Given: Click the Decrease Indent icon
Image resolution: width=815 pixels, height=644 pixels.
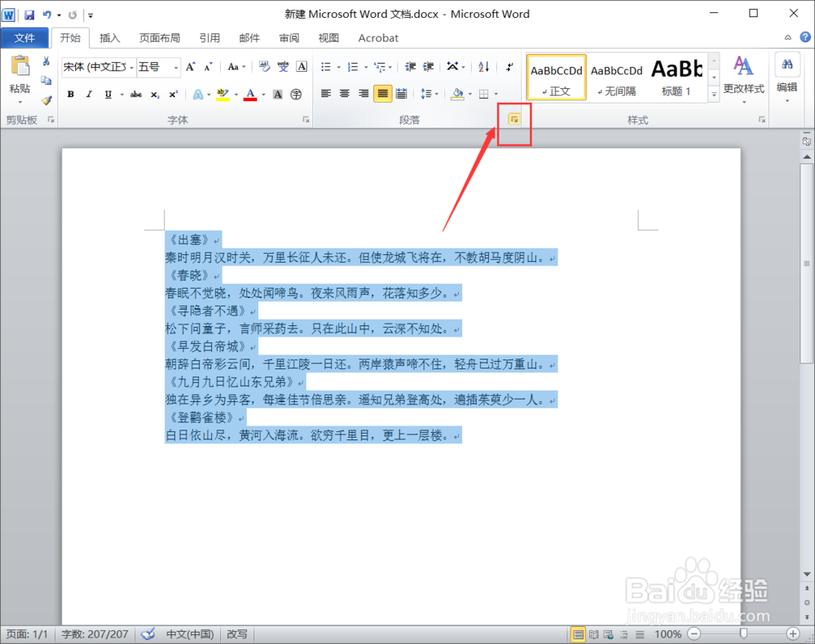Looking at the screenshot, I should 410,67.
